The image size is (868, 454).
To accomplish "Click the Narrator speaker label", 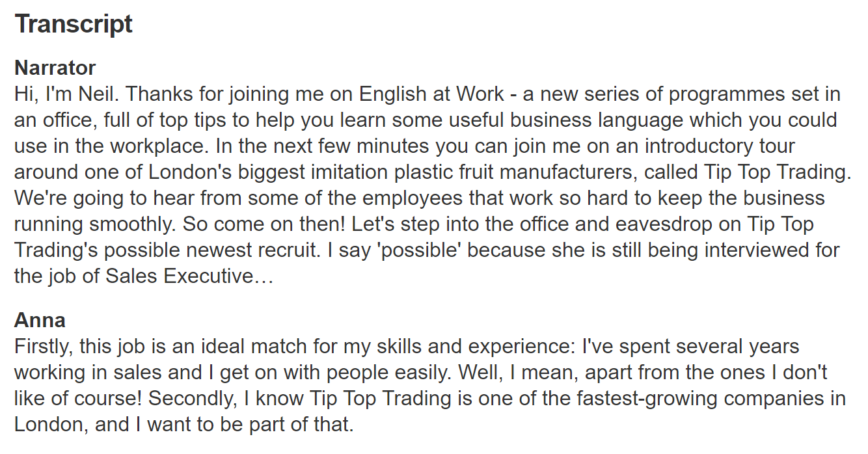I will 55,68.
